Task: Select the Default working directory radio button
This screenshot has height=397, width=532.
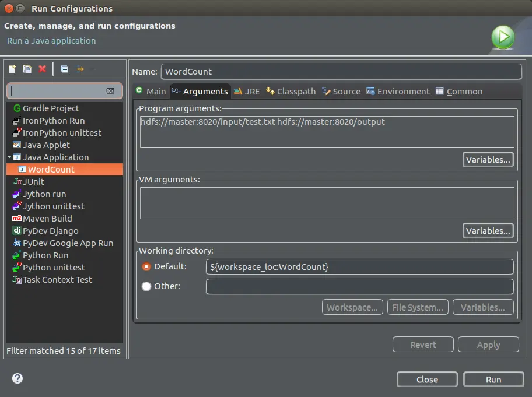Action: [146, 267]
